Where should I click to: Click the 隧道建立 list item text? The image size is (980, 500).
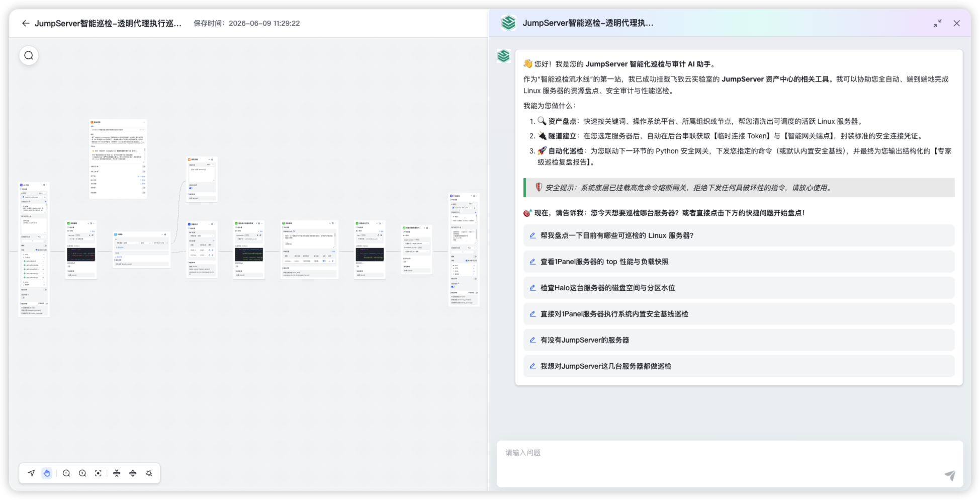point(731,136)
